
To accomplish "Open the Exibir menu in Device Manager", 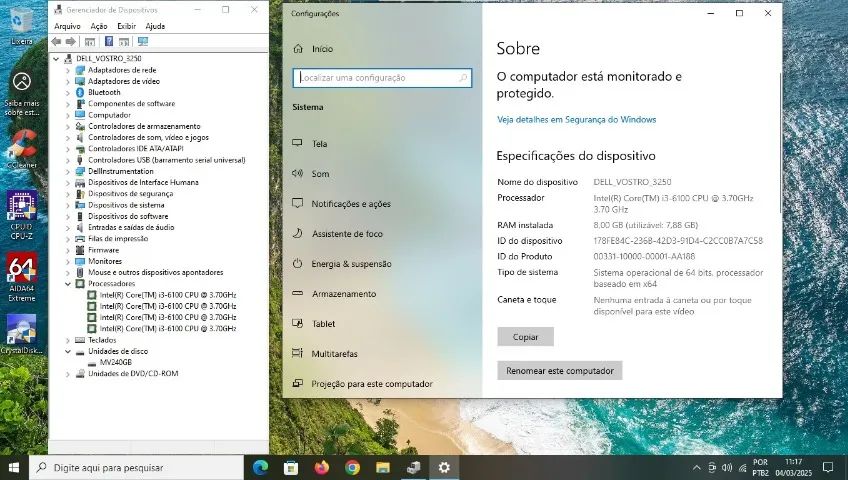I will tap(127, 26).
